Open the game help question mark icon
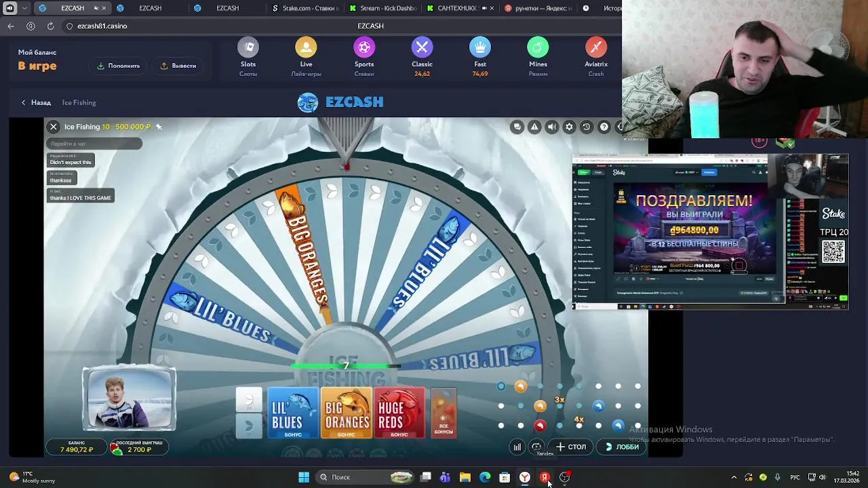This screenshot has height=488, width=868. [604, 127]
